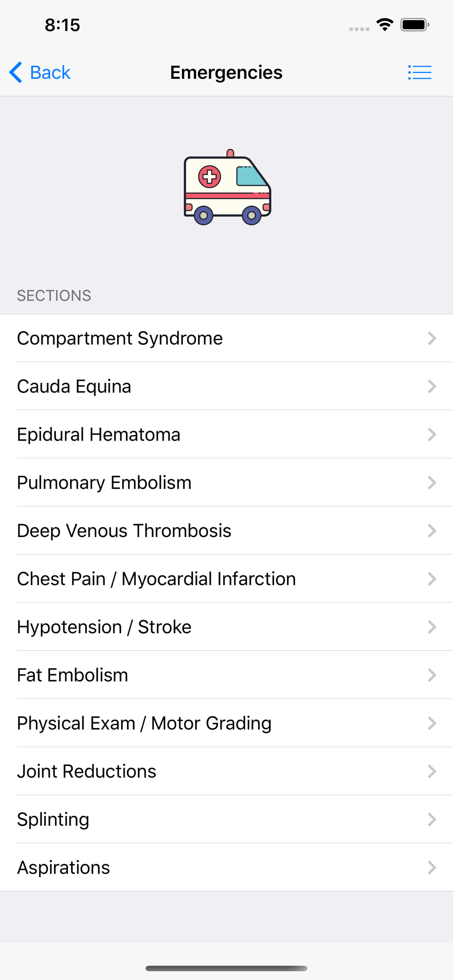Viewport: 453px width, 980px height.
Task: Open the list menu icon in navigation bar
Action: pyautogui.click(x=420, y=73)
